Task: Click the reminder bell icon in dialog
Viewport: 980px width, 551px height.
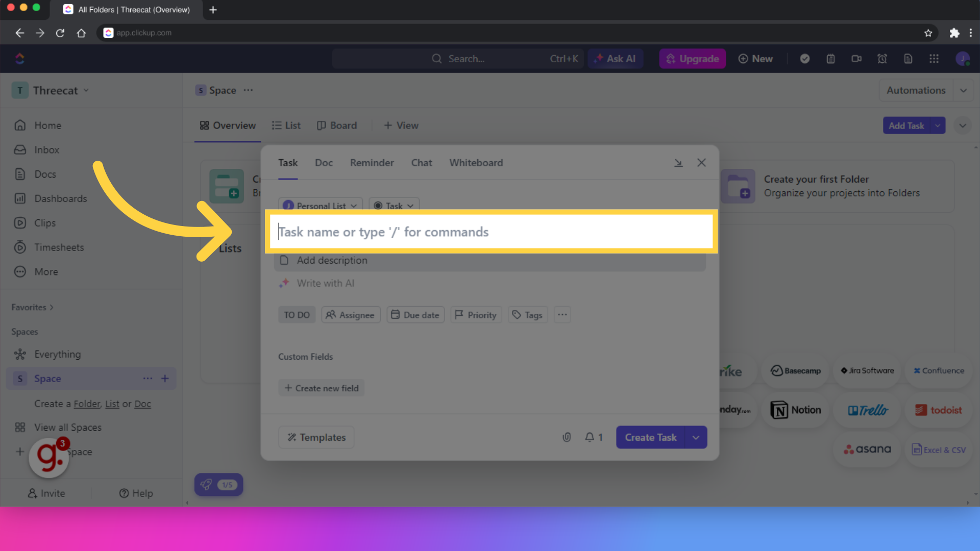Action: [590, 437]
